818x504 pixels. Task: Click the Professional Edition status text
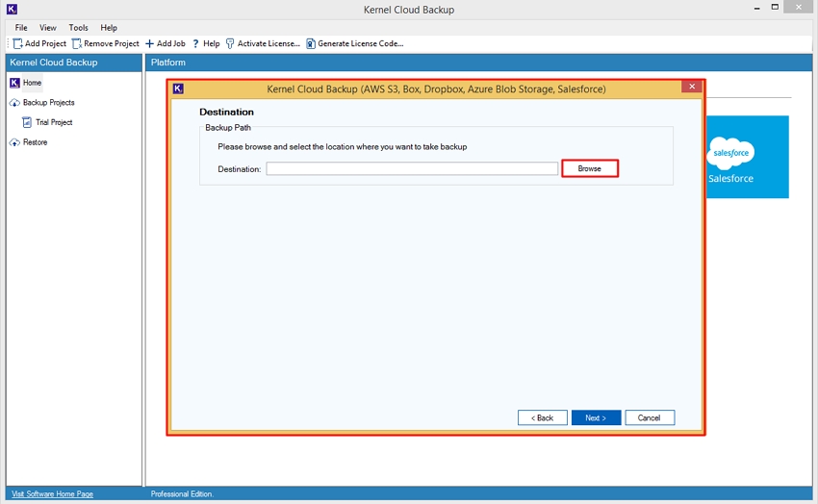pos(182,494)
